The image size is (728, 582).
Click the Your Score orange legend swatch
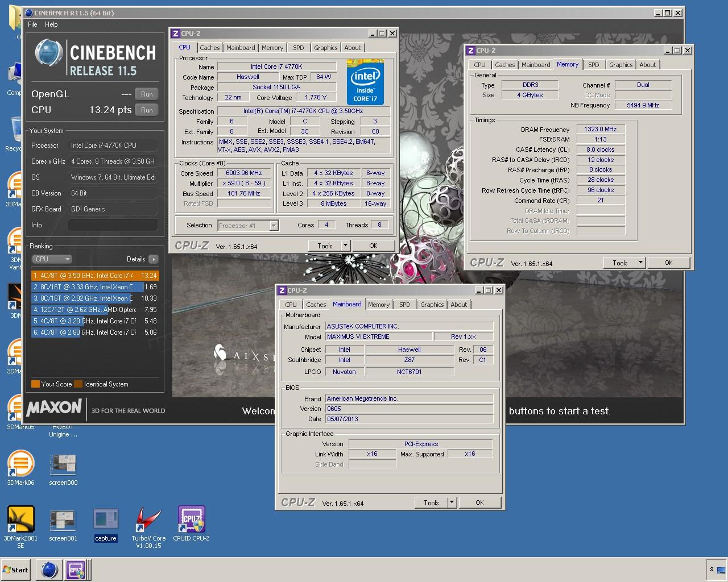(35, 384)
